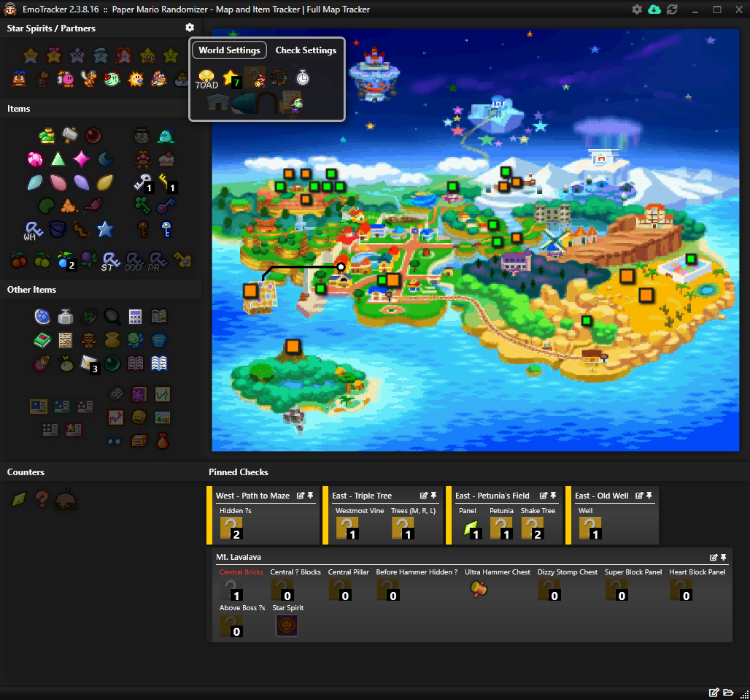Toggle the ST key item
Screen dimensions: 750x700
(x=110, y=261)
